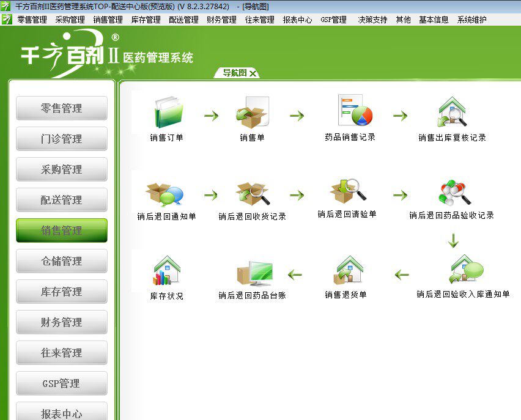Open 药品销售记录 chart icon
Screen dimensions: 521x420
click(x=355, y=110)
